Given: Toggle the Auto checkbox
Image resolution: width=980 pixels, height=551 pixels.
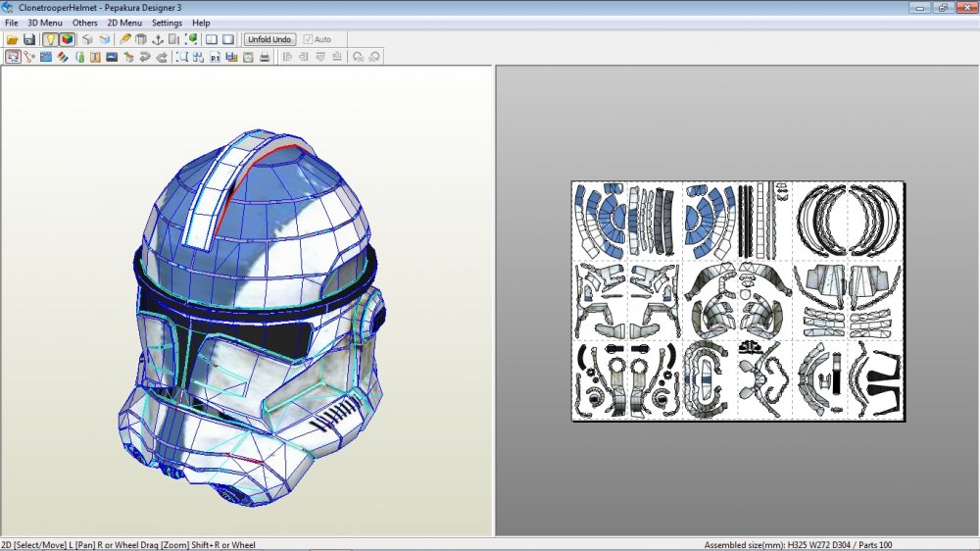Looking at the screenshot, I should 318,39.
